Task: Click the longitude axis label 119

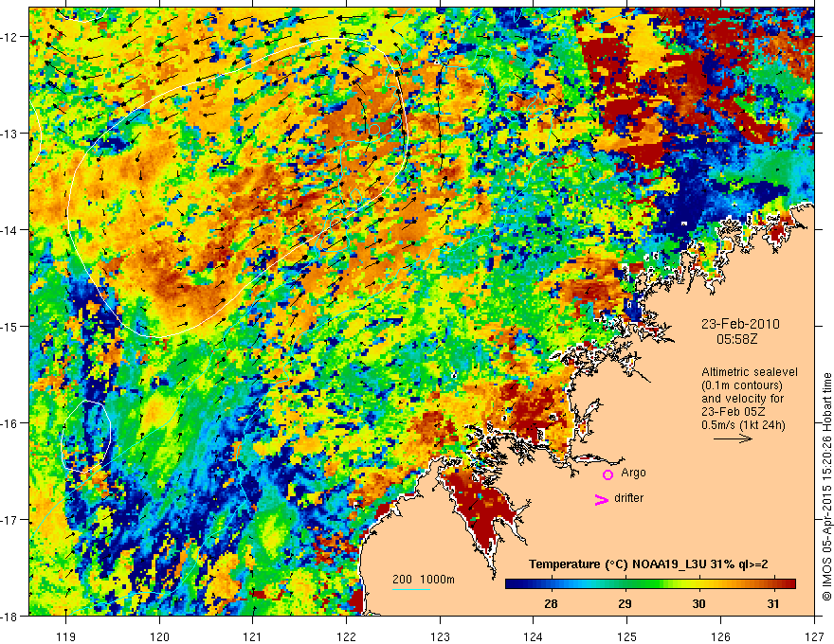Action: tap(66, 636)
